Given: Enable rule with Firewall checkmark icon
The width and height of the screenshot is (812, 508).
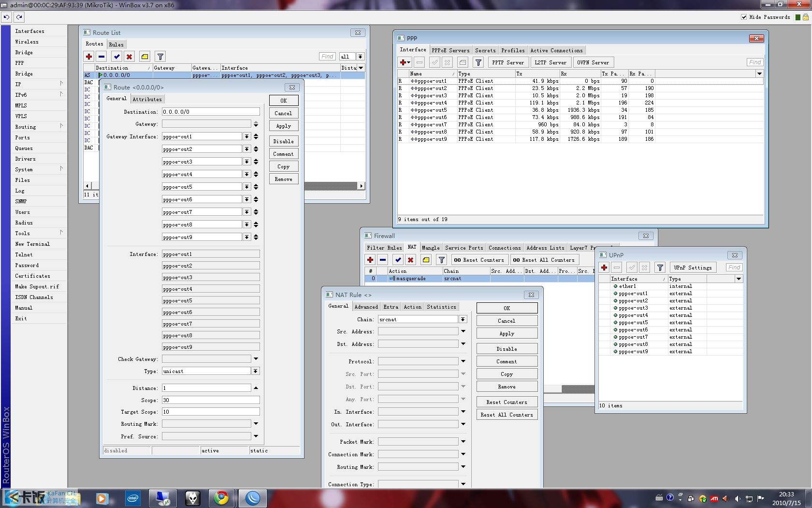Looking at the screenshot, I should click(x=398, y=260).
